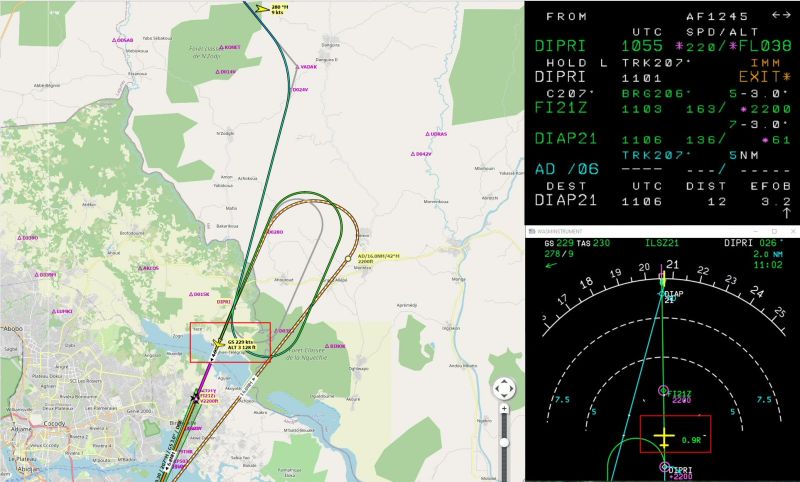Click the DIPRI waypoint circle on ND
This screenshot has width=800, height=482.
(664, 467)
